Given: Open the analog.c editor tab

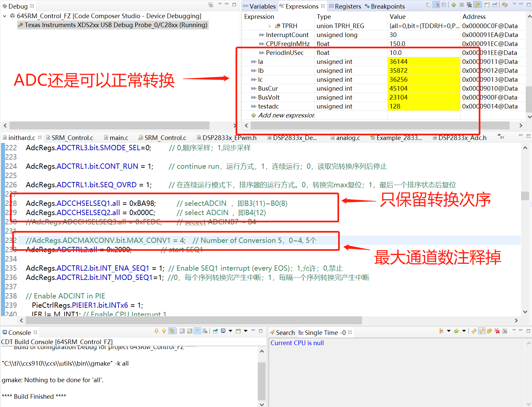Looking at the screenshot, I should click(345, 138).
